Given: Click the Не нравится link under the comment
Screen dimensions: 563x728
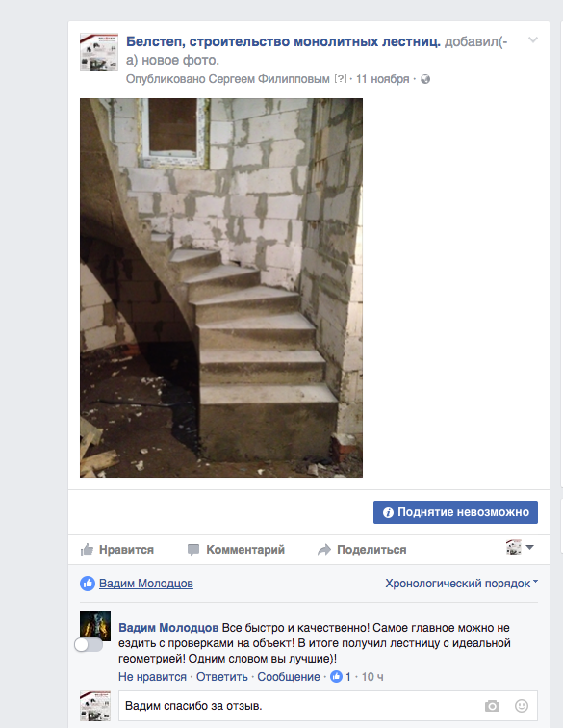Looking at the screenshot, I should 152,677.
